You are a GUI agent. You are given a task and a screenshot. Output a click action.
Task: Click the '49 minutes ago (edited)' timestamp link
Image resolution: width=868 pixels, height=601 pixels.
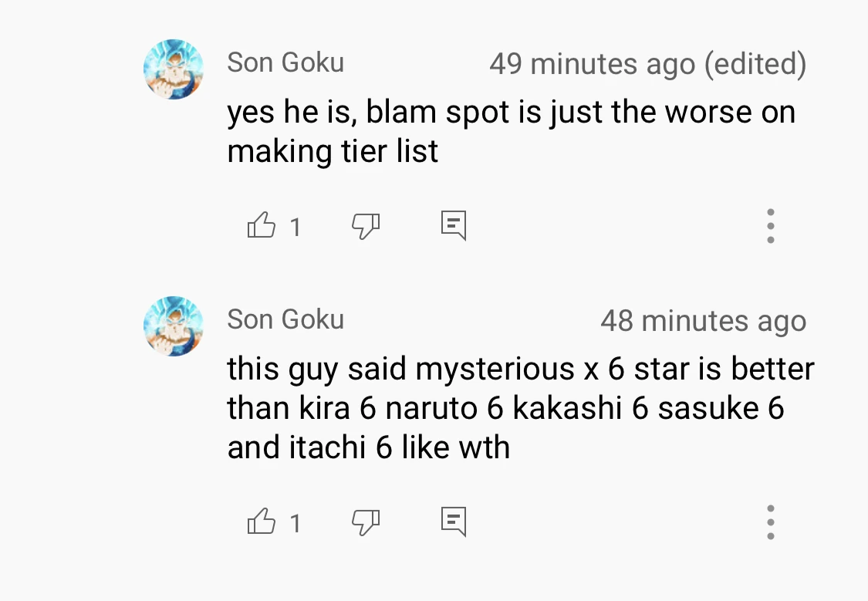point(647,63)
